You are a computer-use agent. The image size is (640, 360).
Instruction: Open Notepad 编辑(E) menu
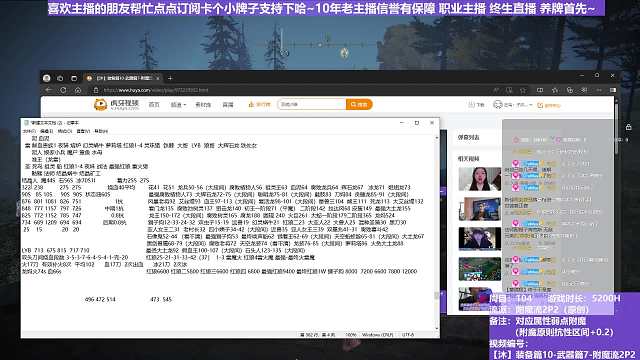click(47, 131)
